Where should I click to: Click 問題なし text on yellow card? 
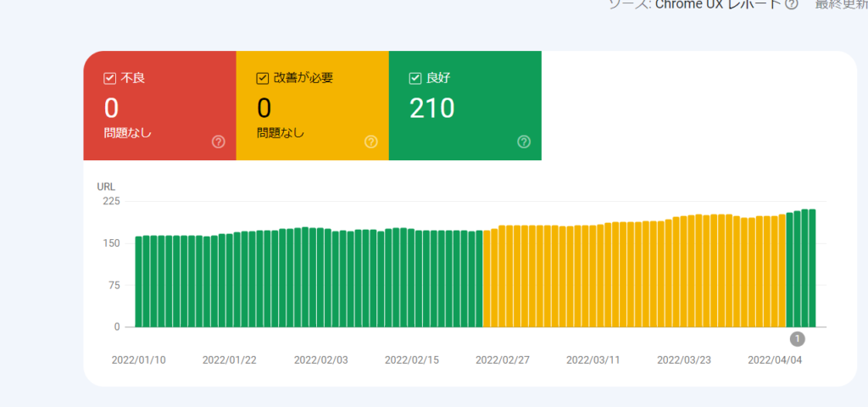[280, 133]
